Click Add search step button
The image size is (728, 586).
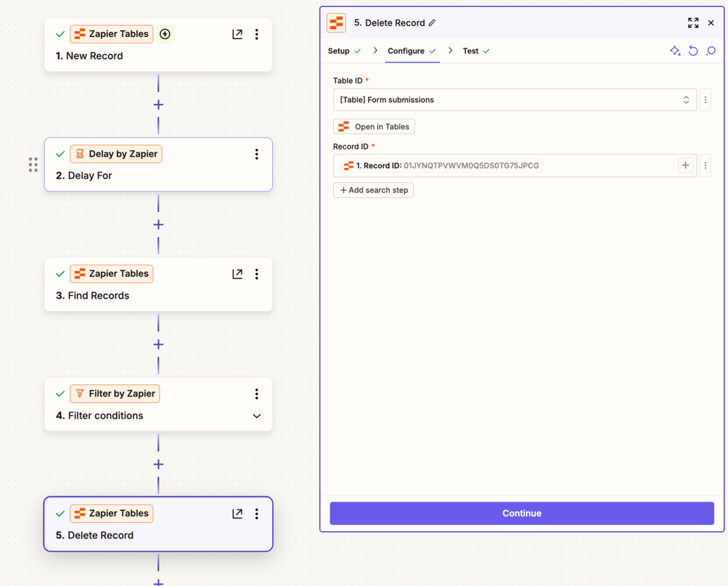click(374, 190)
